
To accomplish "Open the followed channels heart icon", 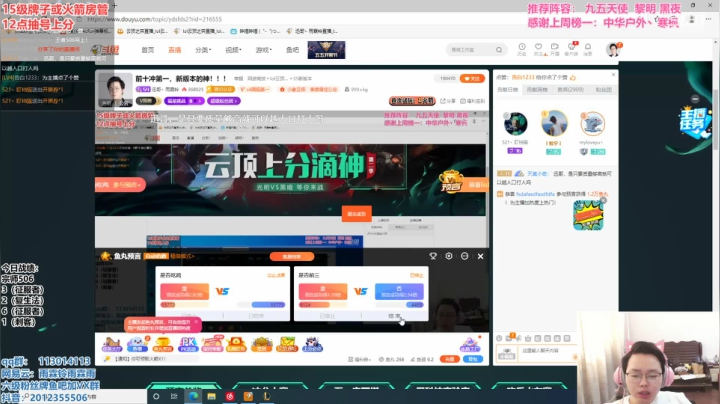I will click(539, 49).
